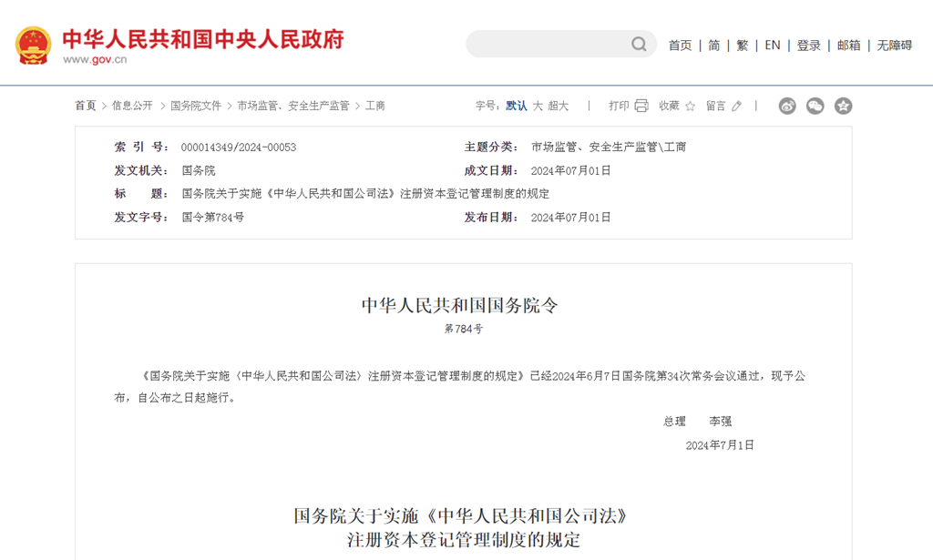Click the 成文日期 value 2024年07月01日
The height and width of the screenshot is (560, 933).
(570, 170)
